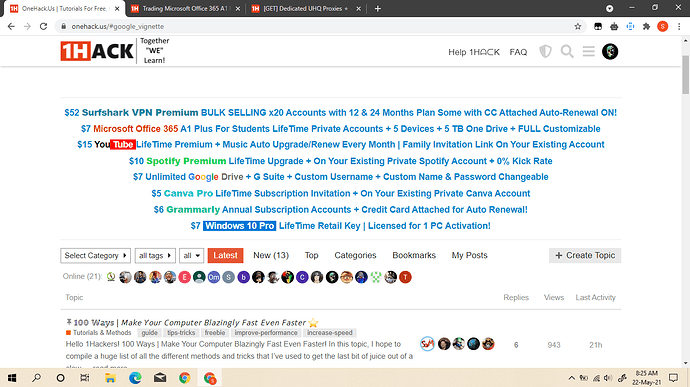Click the online user avatar labeled T
Image resolution: width=690 pixels, height=387 pixels.
(x=405, y=277)
